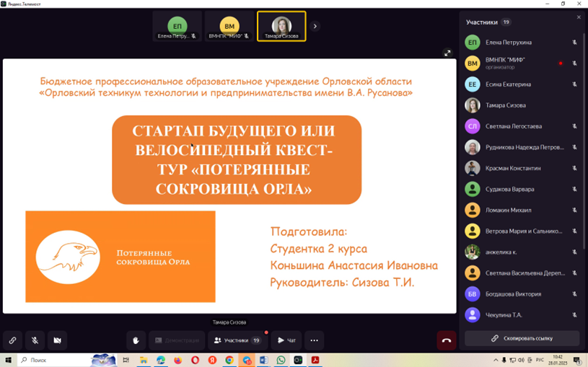
Task: Show next participants with the arrow chevron
Action: 315,27
